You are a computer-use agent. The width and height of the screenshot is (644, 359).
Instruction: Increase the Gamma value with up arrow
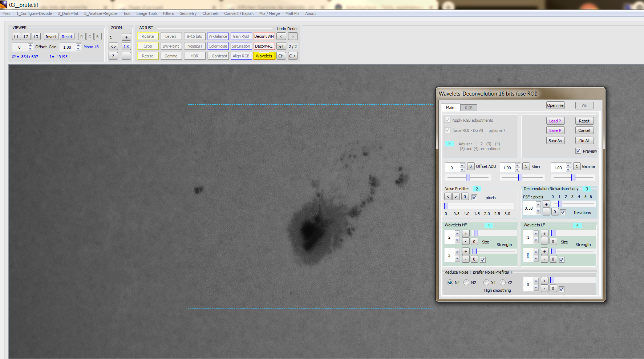(x=568, y=165)
